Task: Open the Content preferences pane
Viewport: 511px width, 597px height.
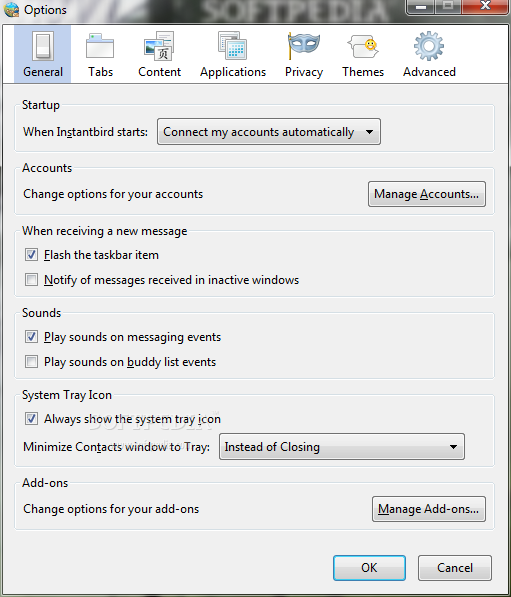Action: pos(159,54)
